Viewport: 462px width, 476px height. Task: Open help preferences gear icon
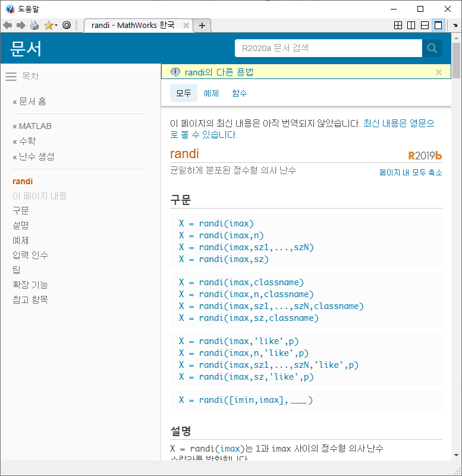tap(67, 25)
